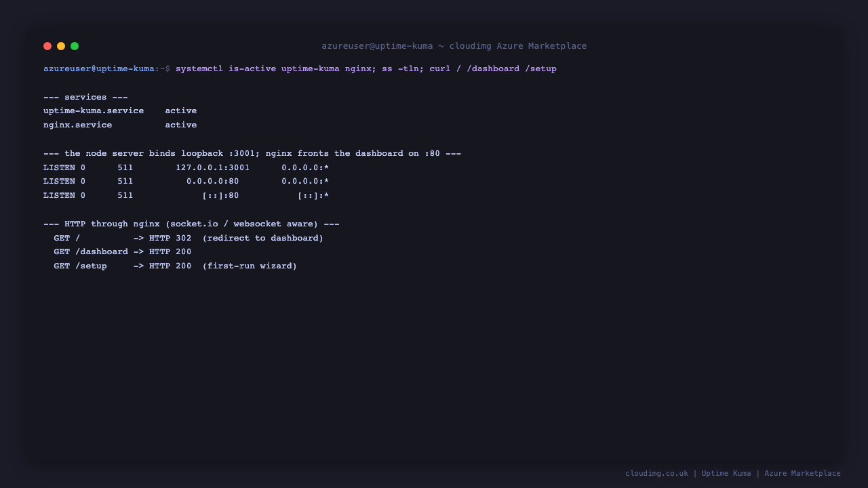Click the yellow minimize window dot

point(61,46)
